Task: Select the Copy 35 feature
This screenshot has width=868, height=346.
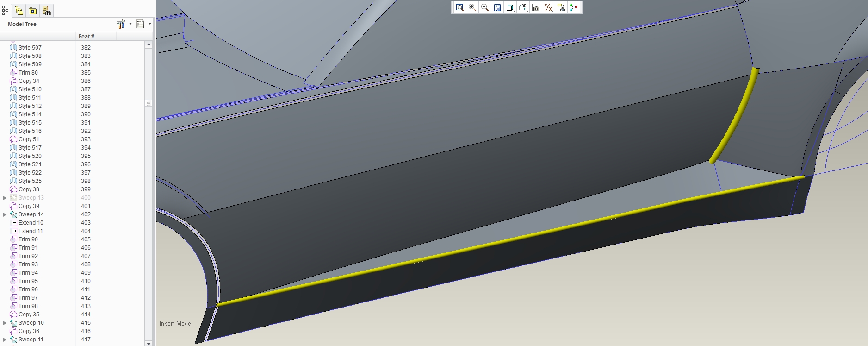Action: point(29,315)
